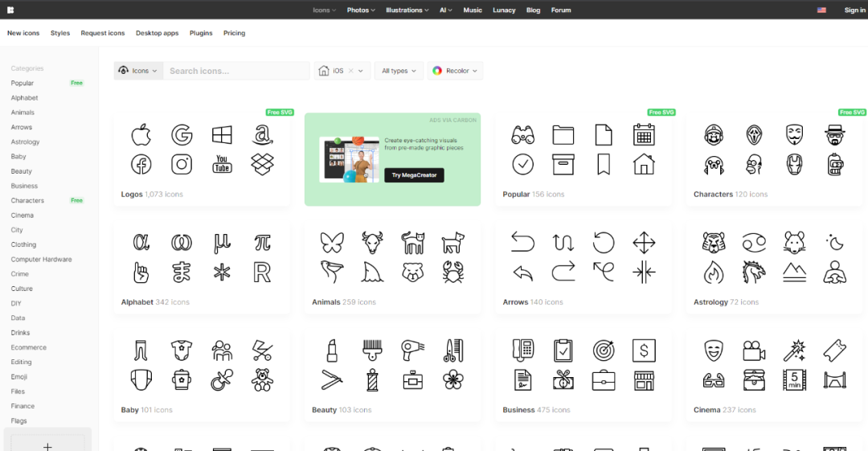This screenshot has width=868, height=451.
Task: Select the 3D glasses icon
Action: 714,380
